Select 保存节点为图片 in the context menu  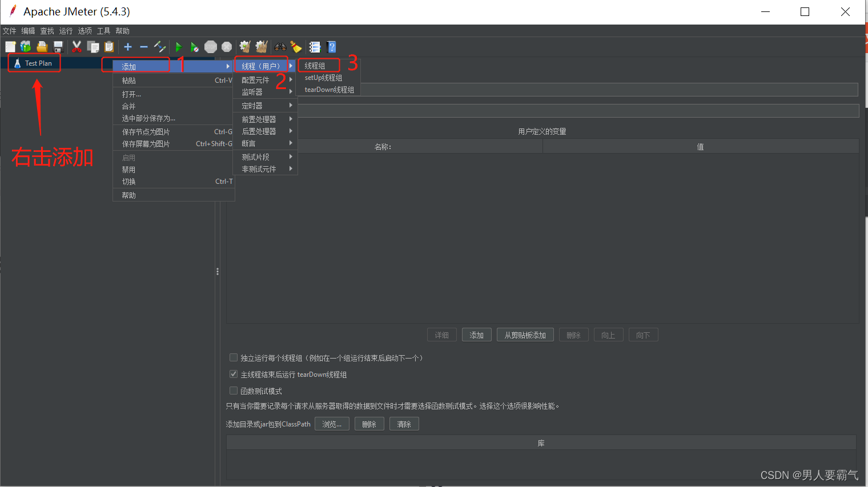(174, 132)
